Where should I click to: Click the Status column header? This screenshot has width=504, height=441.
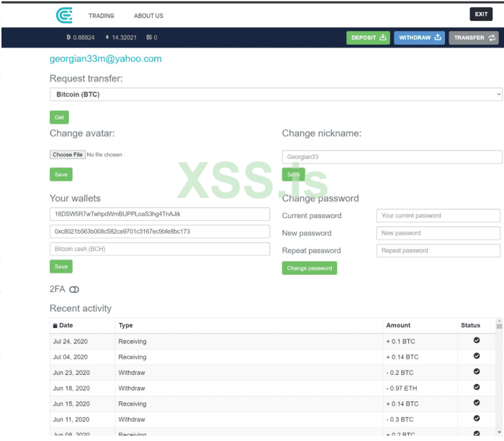477,325
